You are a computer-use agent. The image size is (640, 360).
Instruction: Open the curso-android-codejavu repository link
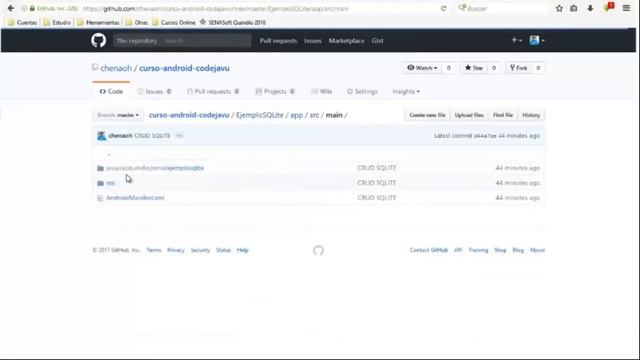click(x=184, y=68)
